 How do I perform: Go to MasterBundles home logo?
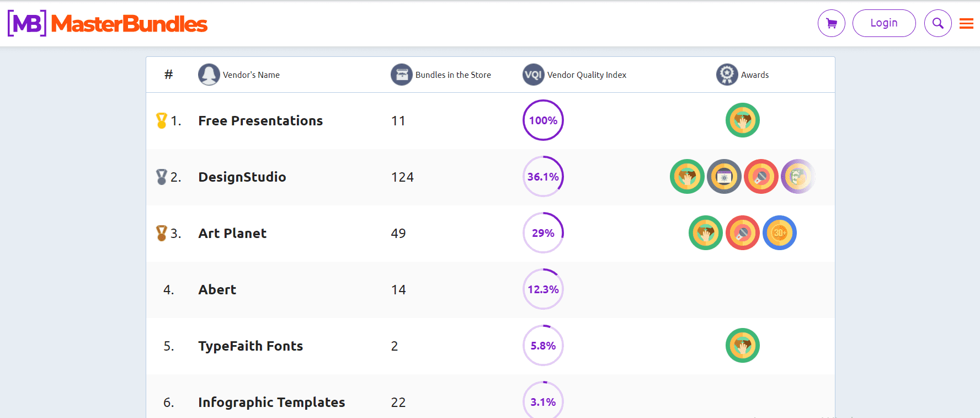108,23
